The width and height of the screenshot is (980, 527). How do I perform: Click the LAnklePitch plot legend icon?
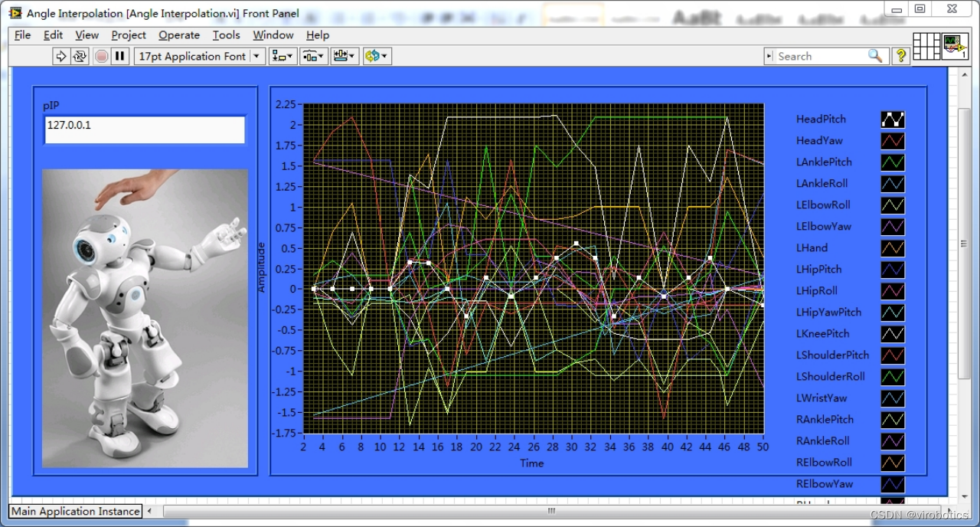pos(892,162)
